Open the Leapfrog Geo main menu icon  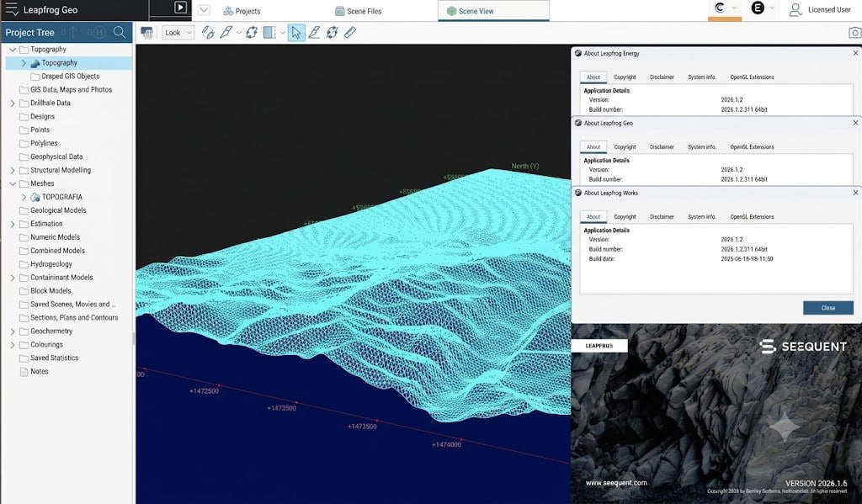12,9
